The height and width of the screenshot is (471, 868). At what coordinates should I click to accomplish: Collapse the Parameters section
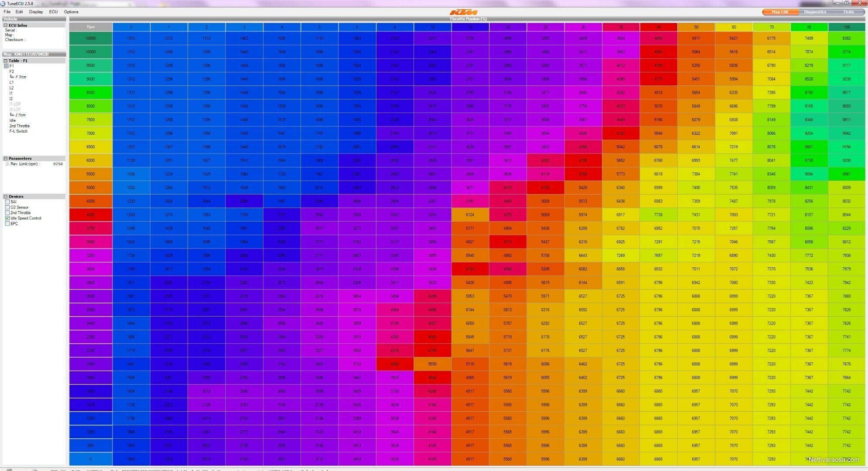pyautogui.click(x=5, y=158)
